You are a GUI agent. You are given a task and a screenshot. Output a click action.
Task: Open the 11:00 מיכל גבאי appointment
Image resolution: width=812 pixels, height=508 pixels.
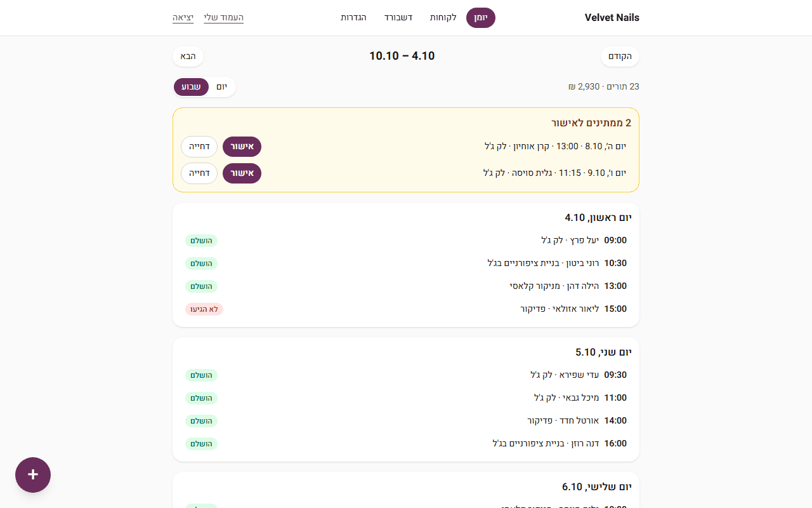[x=406, y=398]
